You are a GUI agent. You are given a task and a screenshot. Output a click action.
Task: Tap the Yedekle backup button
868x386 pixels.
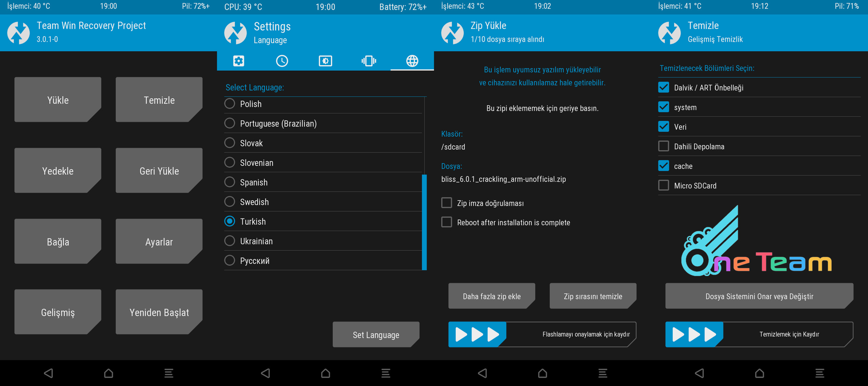(x=58, y=171)
